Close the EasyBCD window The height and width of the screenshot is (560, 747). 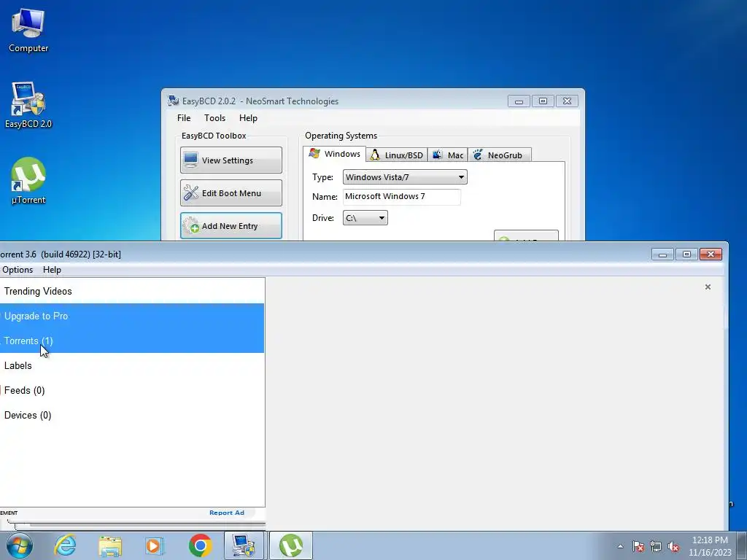[x=567, y=101]
